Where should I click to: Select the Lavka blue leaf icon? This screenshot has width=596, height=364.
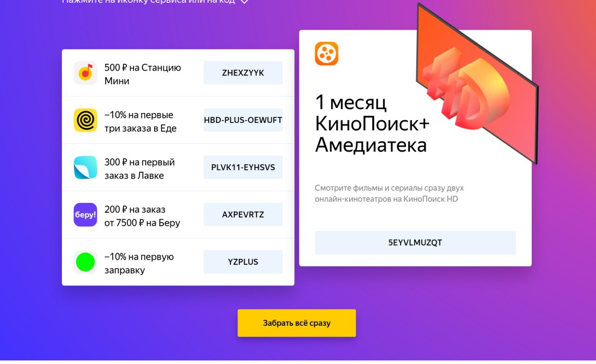(x=85, y=168)
